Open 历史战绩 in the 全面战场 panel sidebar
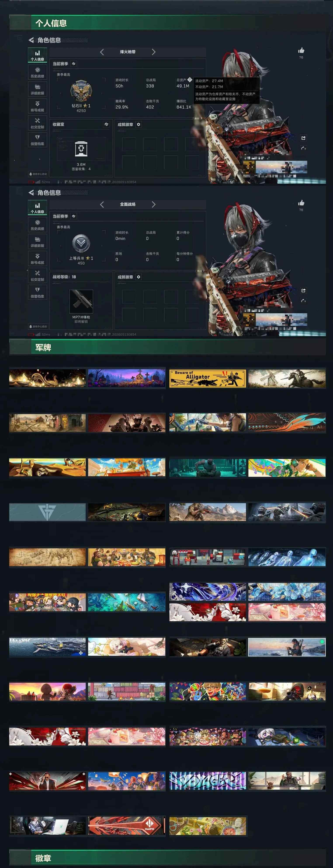The image size is (333, 868). [37, 225]
